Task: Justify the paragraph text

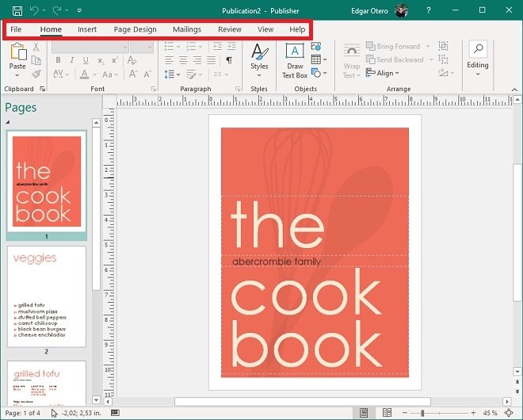Action: click(211, 60)
